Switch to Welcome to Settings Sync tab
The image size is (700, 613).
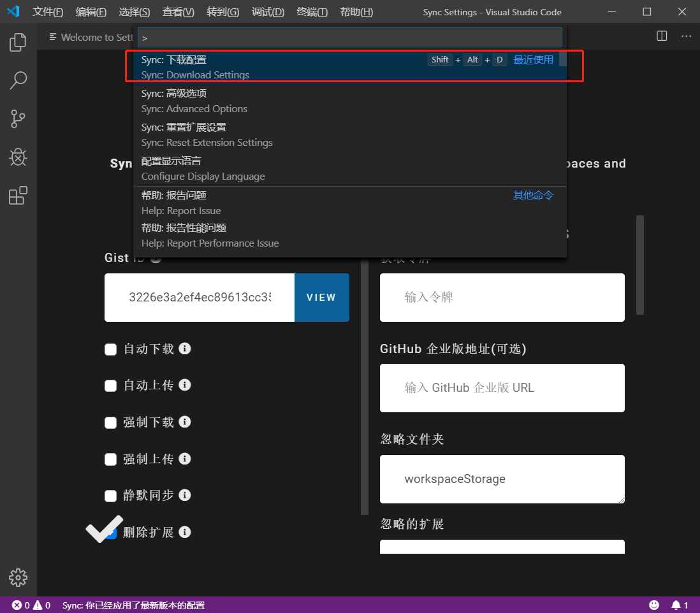tap(91, 37)
